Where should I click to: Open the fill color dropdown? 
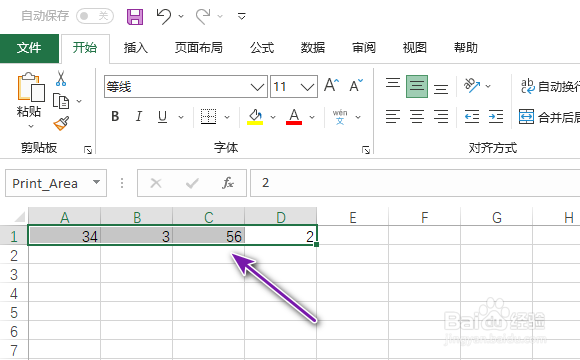click(x=273, y=117)
